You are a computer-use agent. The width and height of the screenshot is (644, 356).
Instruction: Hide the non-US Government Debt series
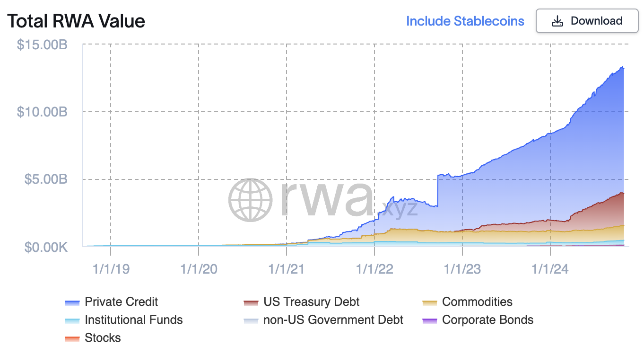click(333, 320)
